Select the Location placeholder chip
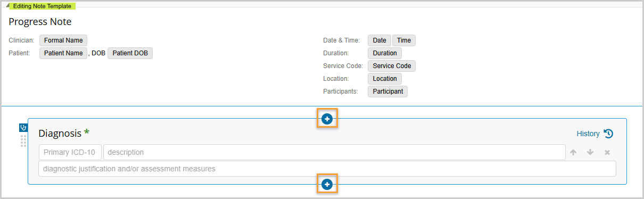 (385, 79)
